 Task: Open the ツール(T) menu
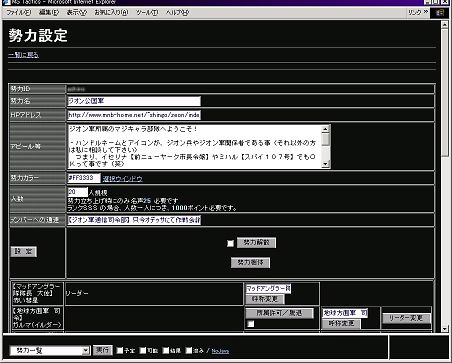click(147, 13)
